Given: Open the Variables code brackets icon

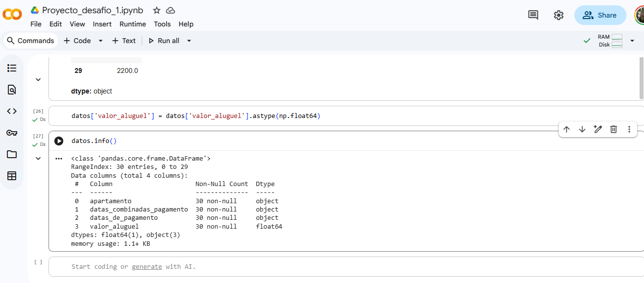Looking at the screenshot, I should (12, 111).
